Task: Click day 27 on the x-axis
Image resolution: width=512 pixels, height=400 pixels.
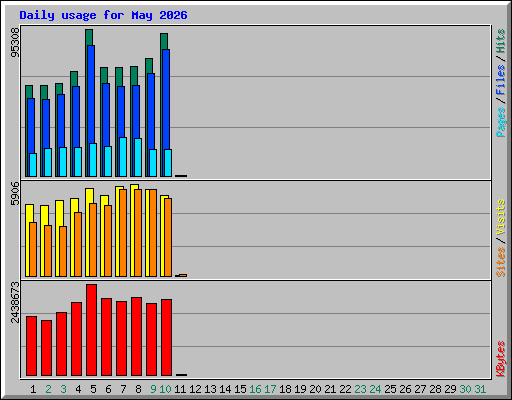Action: (x=420, y=389)
